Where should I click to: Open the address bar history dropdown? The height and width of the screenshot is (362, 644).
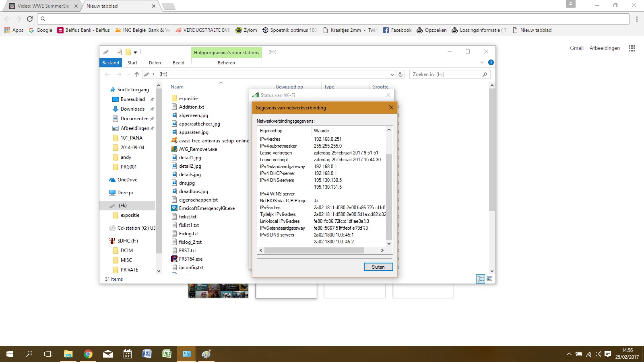[x=392, y=74]
